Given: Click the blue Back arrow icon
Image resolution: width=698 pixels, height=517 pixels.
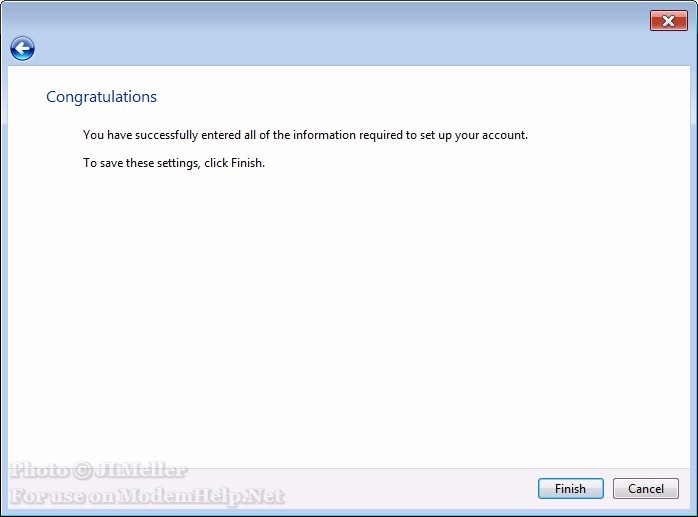Looking at the screenshot, I should pos(22,48).
